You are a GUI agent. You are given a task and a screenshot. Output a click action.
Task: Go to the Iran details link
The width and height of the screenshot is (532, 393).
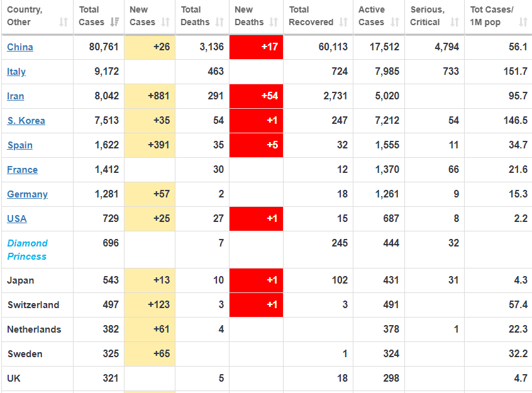tap(16, 96)
